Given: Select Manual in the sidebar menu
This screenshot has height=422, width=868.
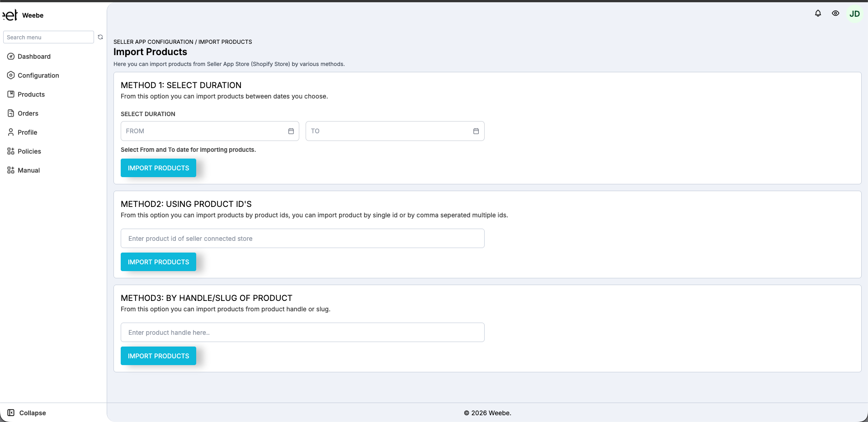Looking at the screenshot, I should point(29,170).
